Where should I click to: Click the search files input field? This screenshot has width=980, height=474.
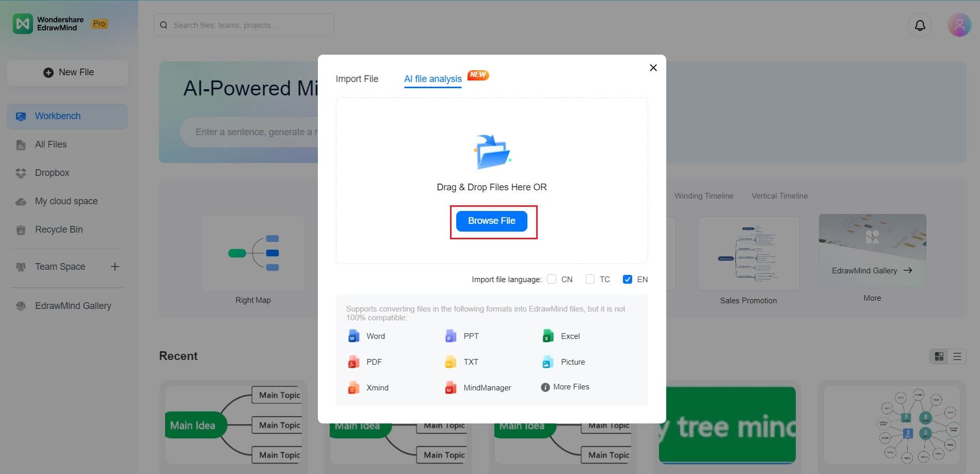pyautogui.click(x=244, y=25)
